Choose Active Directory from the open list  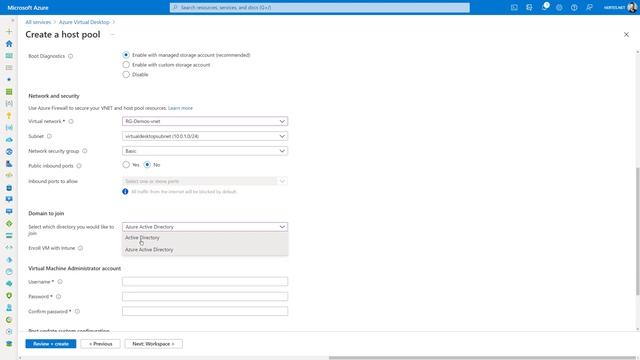[x=205, y=238]
